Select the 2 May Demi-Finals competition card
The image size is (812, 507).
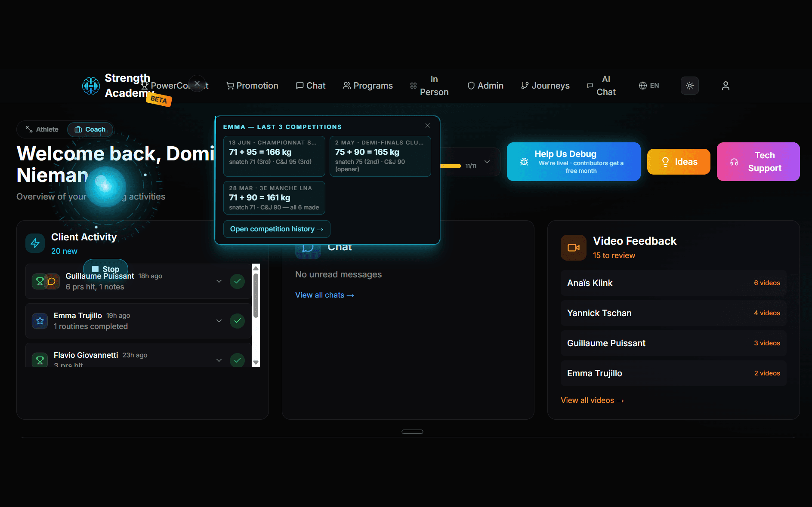[380, 156]
